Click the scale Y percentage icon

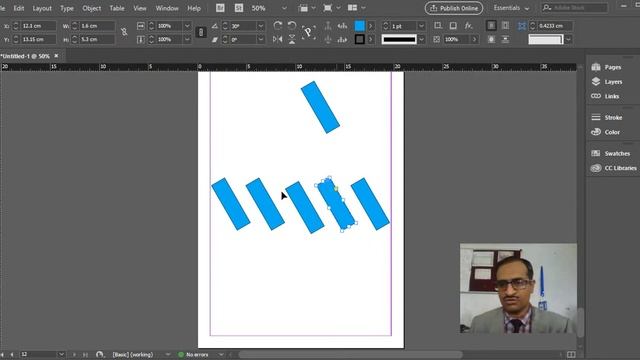coord(140,40)
